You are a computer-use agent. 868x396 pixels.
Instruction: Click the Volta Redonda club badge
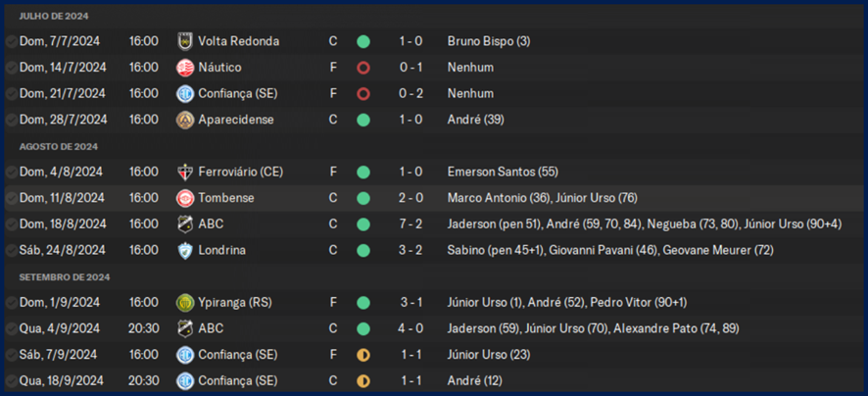click(x=184, y=41)
